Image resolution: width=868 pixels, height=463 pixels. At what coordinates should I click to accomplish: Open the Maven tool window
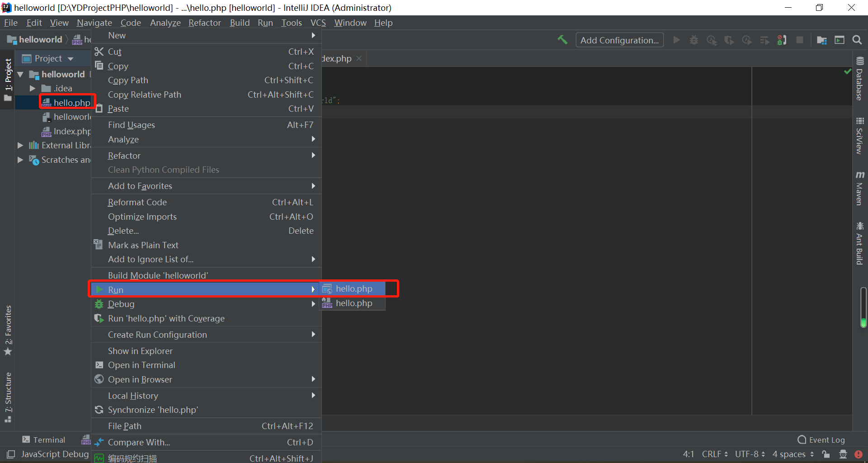pos(859,189)
